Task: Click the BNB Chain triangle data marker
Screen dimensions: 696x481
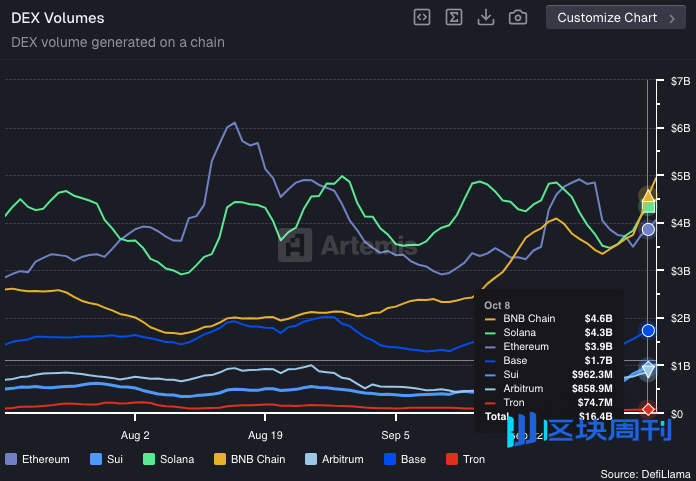Action: tap(648, 195)
